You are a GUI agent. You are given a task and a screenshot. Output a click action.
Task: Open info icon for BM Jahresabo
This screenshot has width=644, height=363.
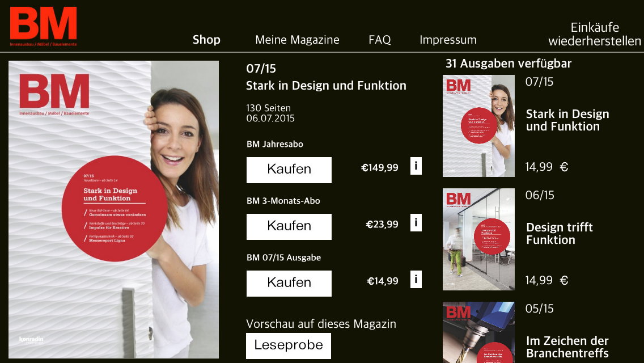point(416,166)
